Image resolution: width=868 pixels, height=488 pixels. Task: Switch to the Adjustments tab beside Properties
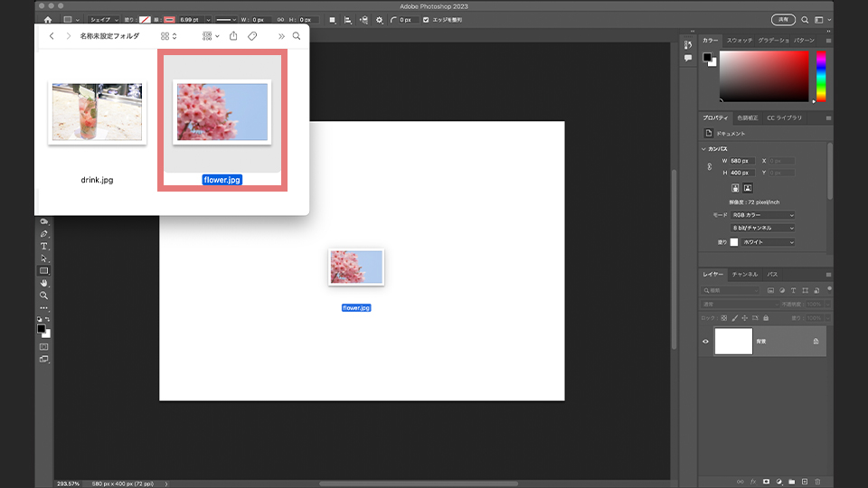[748, 117]
